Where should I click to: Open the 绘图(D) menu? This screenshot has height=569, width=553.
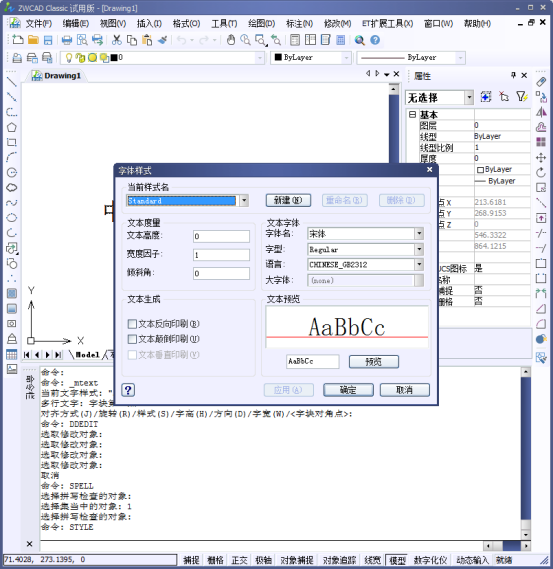coord(261,24)
